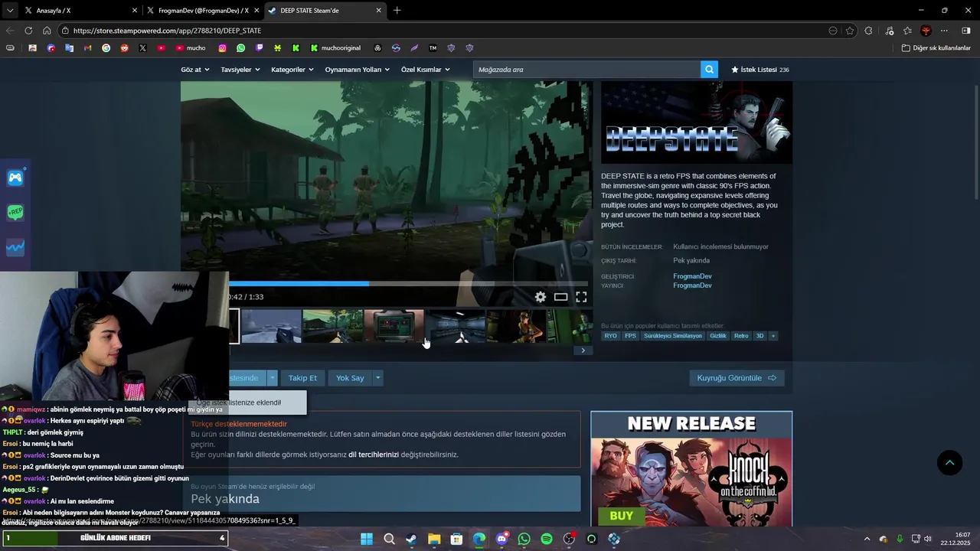Open File Explorer from the taskbar
Viewport: 980px width, 551px height.
pyautogui.click(x=434, y=539)
